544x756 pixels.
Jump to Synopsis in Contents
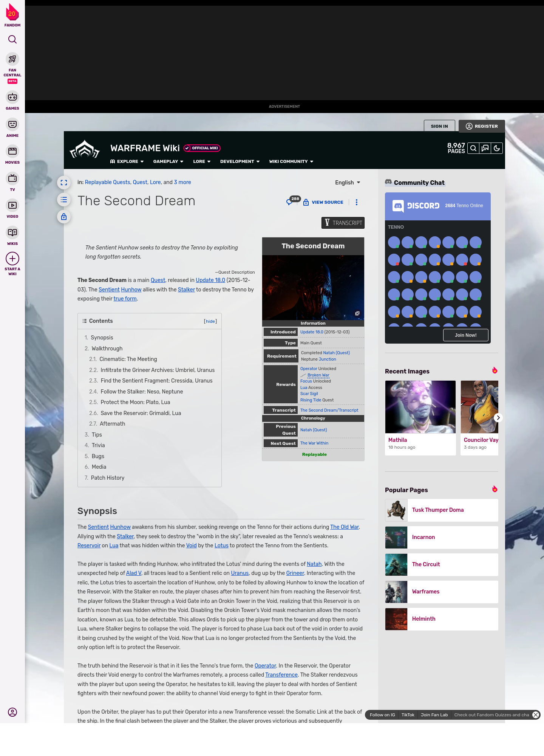pos(102,338)
